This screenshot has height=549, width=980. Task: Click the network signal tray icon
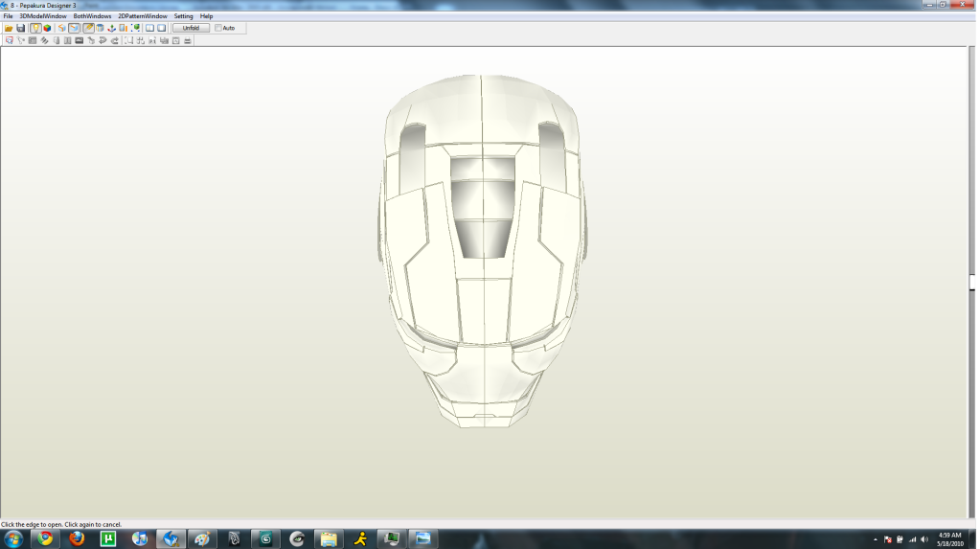pyautogui.click(x=913, y=539)
